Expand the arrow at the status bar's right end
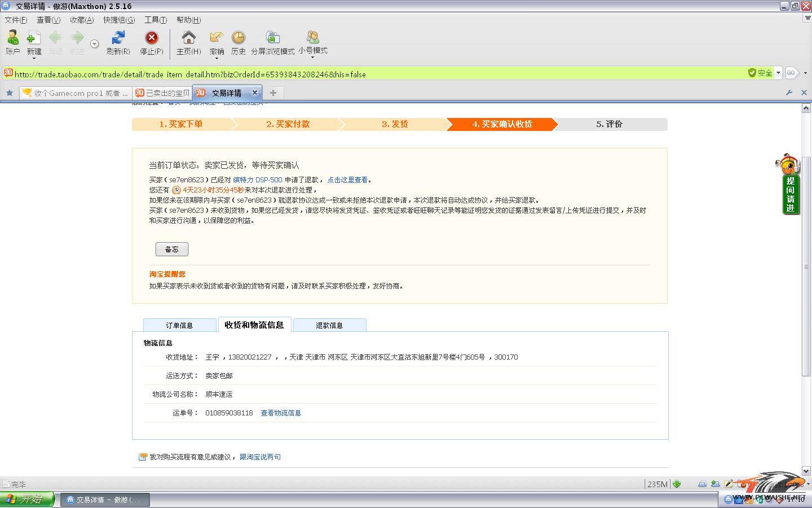 (x=808, y=484)
